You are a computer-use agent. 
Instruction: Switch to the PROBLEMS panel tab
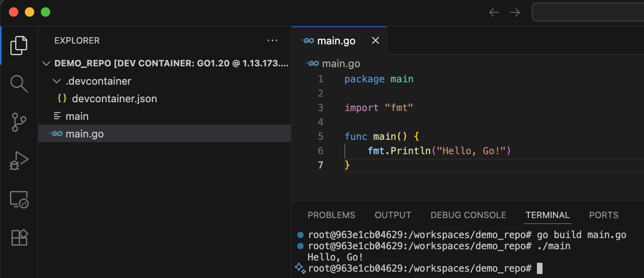click(x=331, y=215)
